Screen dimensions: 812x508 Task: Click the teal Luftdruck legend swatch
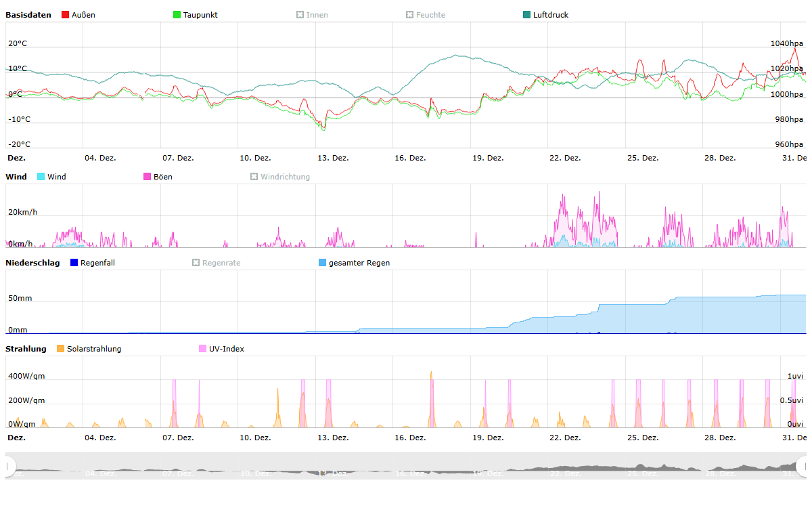pyautogui.click(x=527, y=15)
